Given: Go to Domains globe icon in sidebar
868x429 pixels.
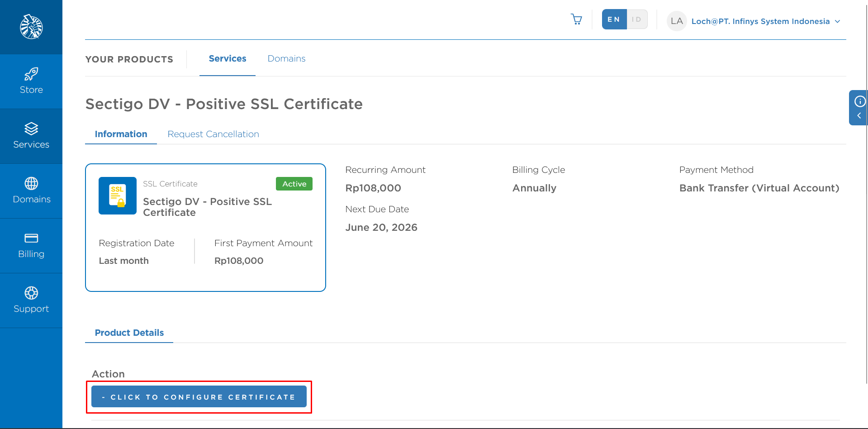Looking at the screenshot, I should [x=31, y=184].
